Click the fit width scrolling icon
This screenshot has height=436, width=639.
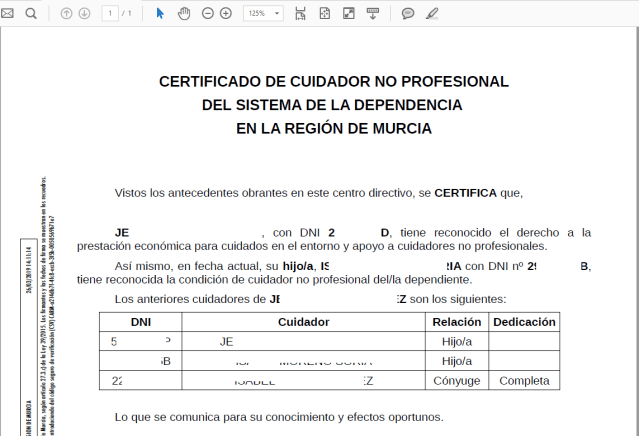(x=300, y=13)
